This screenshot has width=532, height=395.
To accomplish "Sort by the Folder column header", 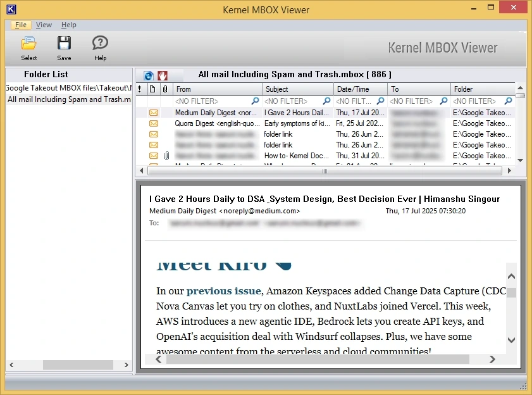I will [x=483, y=89].
